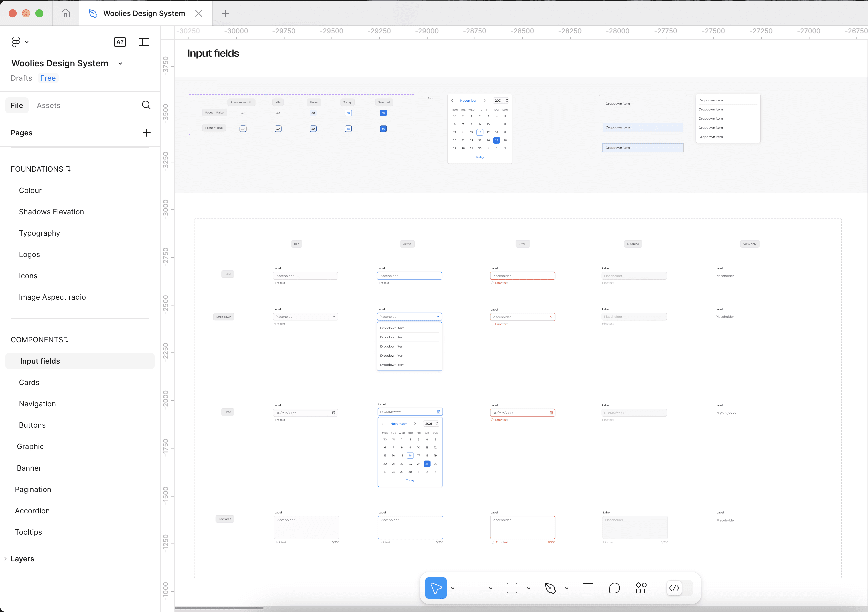Open the Actions components tool
Image resolution: width=868 pixels, height=612 pixels.
641,588
